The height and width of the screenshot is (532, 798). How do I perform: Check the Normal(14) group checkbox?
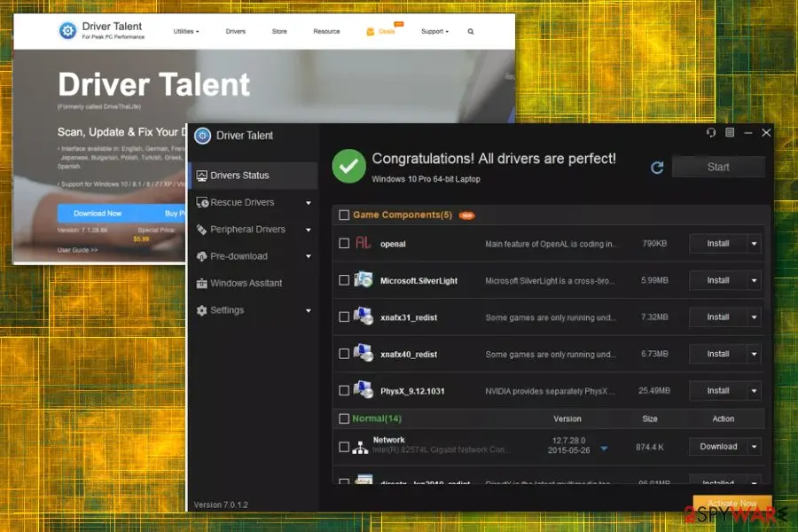point(344,419)
